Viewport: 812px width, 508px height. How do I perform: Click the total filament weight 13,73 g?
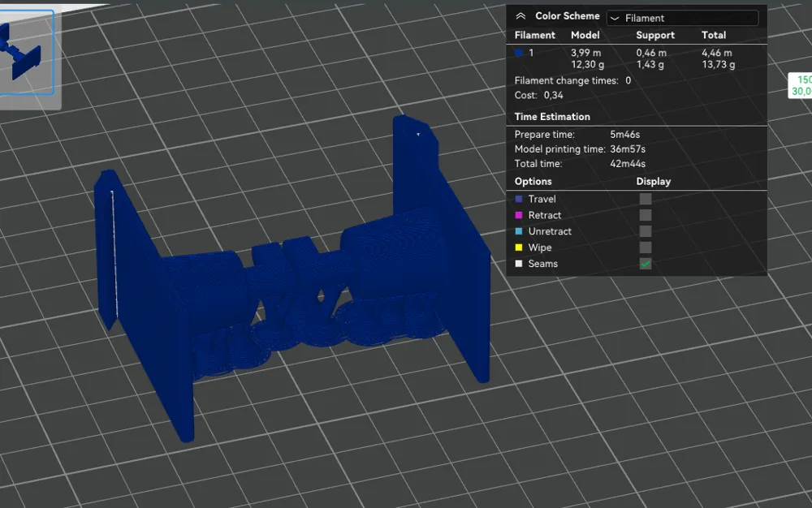pyautogui.click(x=719, y=64)
